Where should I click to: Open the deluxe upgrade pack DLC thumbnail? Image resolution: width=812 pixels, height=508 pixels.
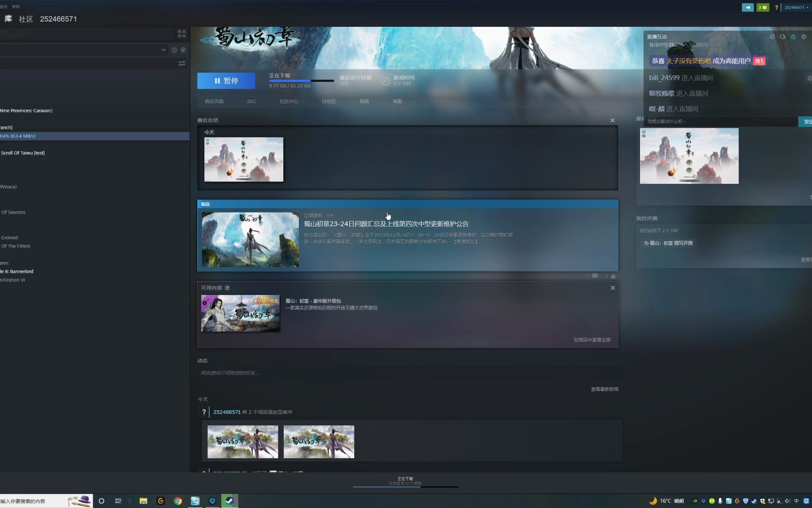point(240,313)
